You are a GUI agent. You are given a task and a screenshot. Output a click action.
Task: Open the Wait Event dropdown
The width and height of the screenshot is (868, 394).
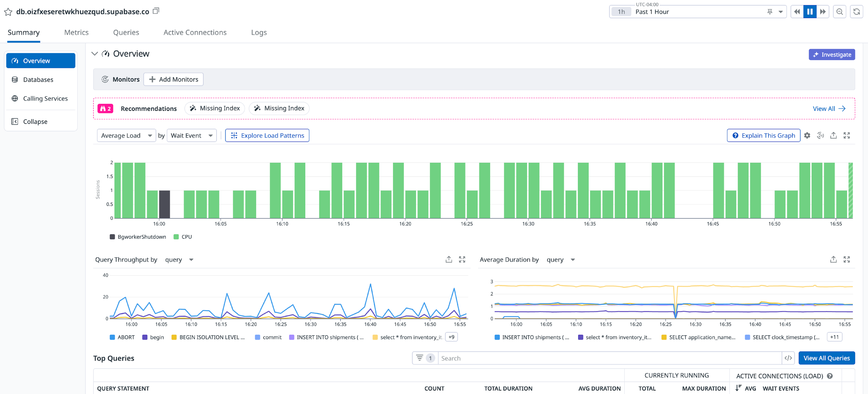(x=192, y=135)
